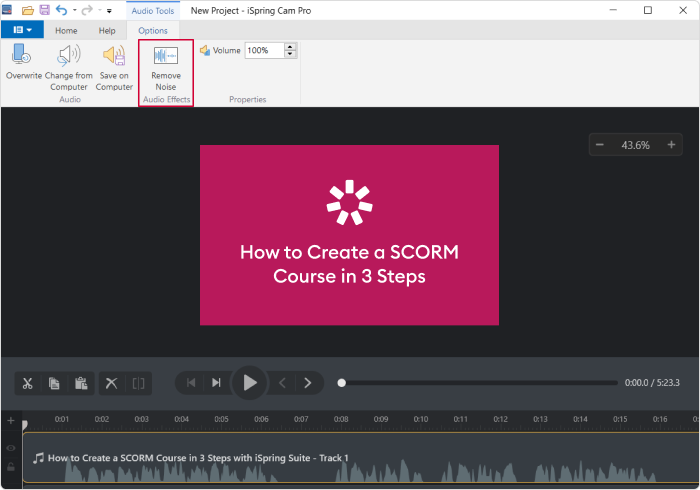Image resolution: width=700 pixels, height=490 pixels.
Task: Decrease volume with the down stepper
Action: pos(290,54)
